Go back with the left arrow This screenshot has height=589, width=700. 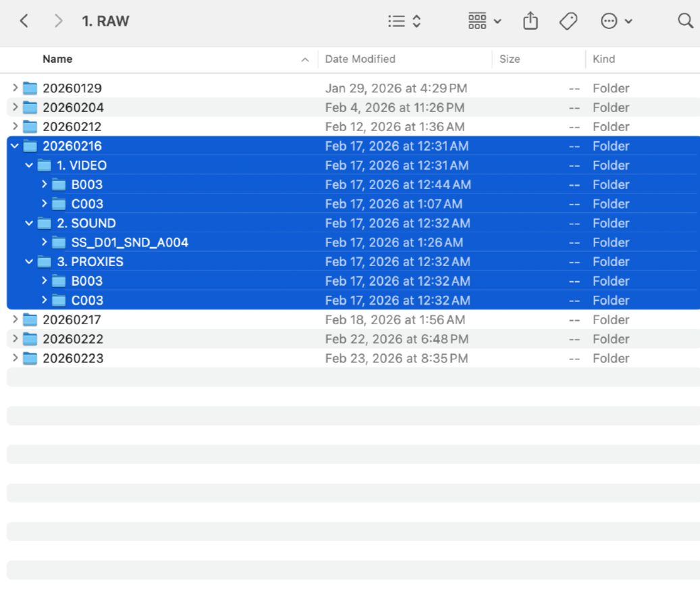pos(24,21)
